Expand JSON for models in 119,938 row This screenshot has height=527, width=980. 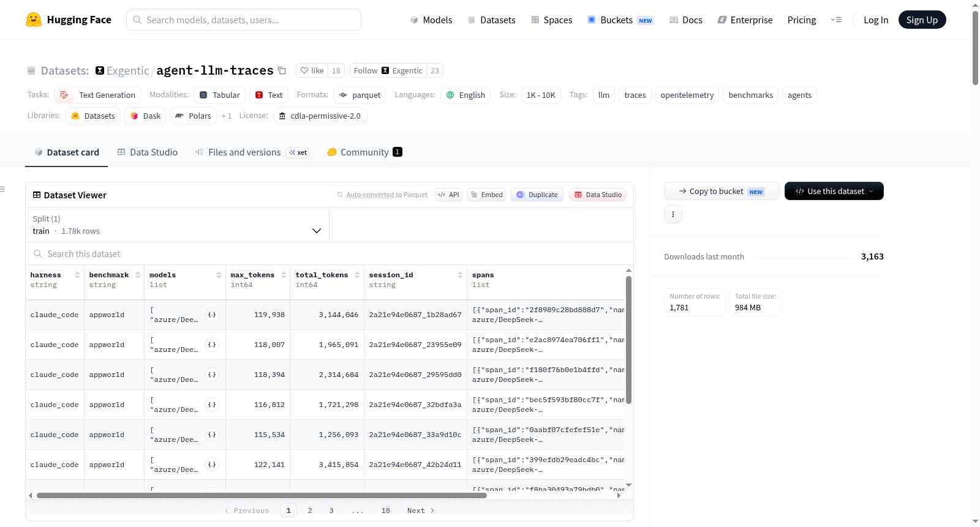point(212,315)
